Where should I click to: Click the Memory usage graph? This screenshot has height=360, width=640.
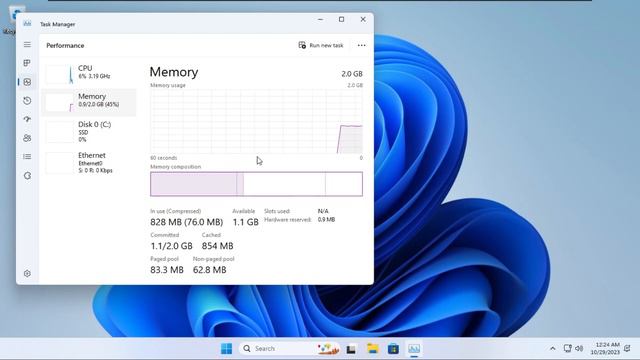[x=256, y=121]
